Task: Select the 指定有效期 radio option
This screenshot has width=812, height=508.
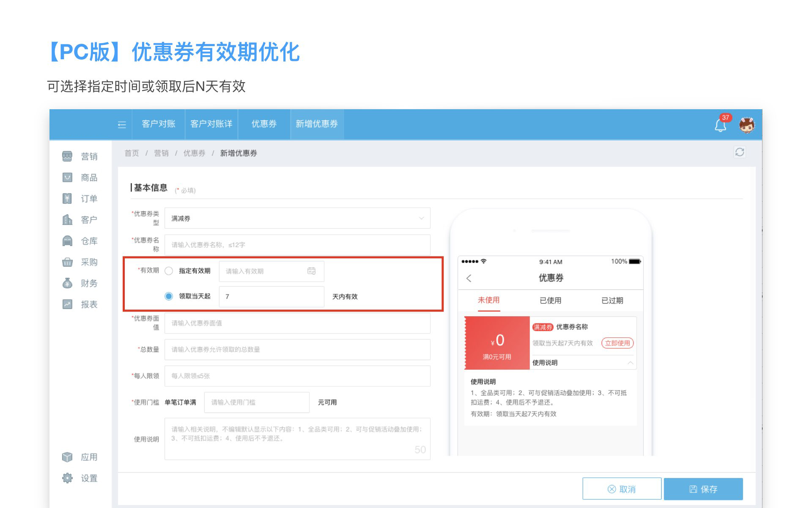Action: coord(169,271)
